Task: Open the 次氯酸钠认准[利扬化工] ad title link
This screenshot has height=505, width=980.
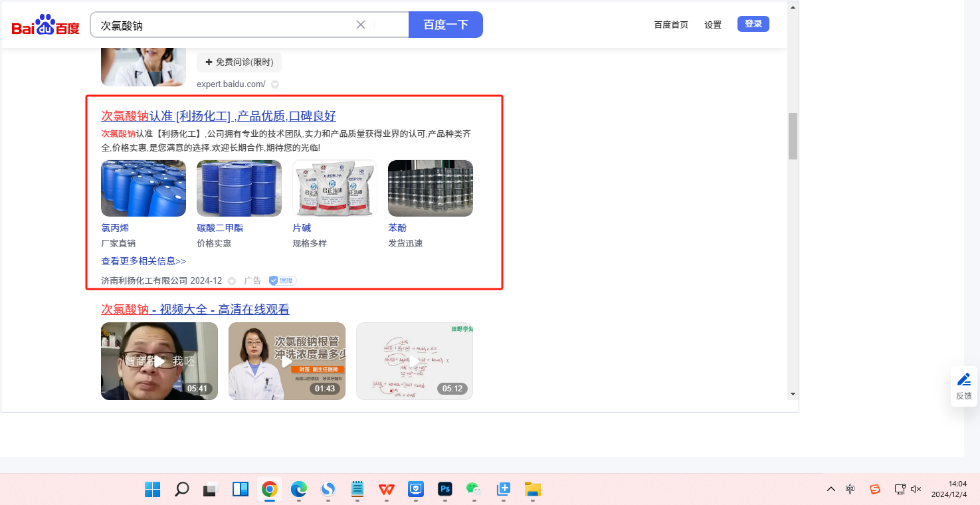Action: click(x=219, y=116)
